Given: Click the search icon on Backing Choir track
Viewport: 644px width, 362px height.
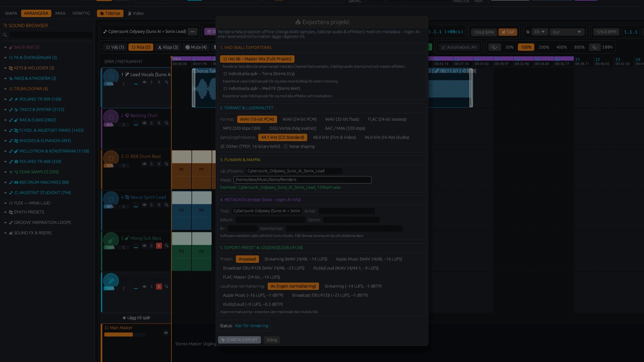Looking at the screenshot, I should [x=166, y=123].
